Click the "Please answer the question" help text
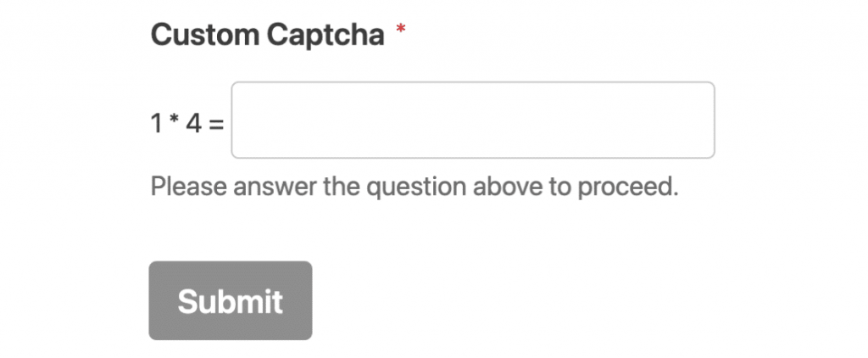The image size is (868, 358). point(415,186)
